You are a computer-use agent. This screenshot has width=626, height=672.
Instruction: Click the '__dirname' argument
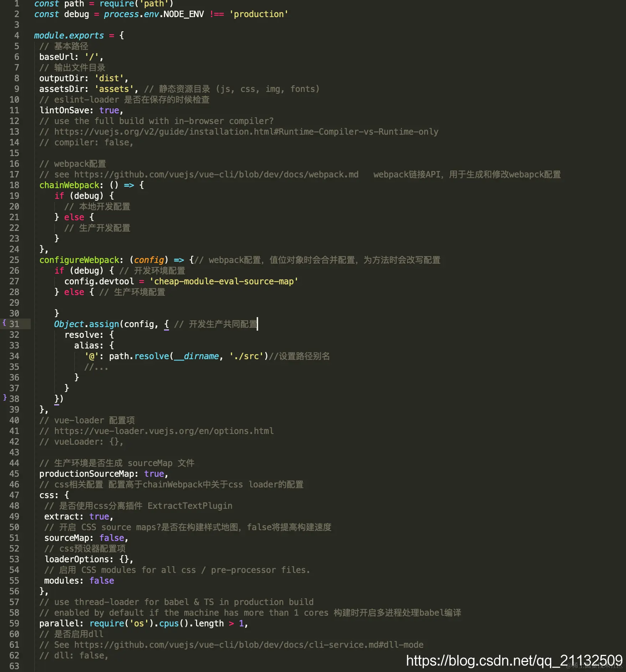196,356
